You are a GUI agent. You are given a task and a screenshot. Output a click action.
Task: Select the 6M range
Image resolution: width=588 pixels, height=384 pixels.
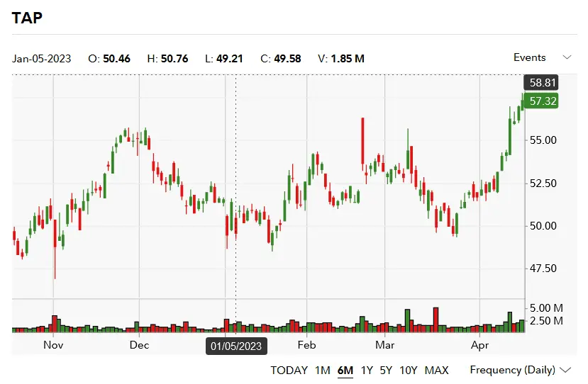tap(345, 371)
